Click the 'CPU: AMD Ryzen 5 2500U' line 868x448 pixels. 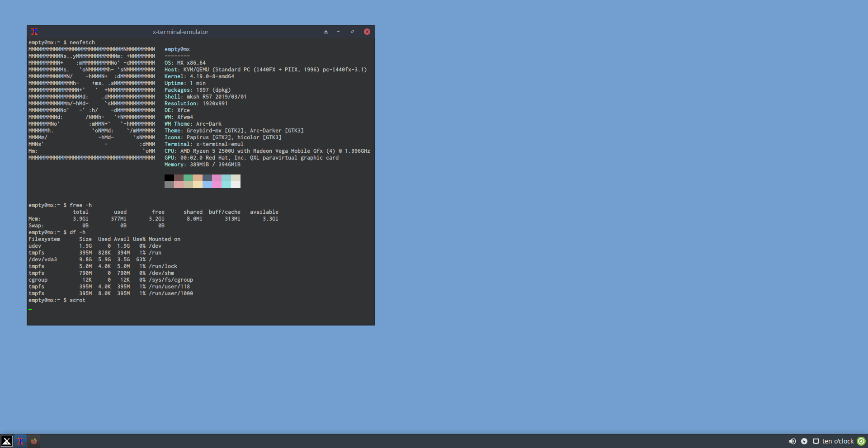[267, 151]
